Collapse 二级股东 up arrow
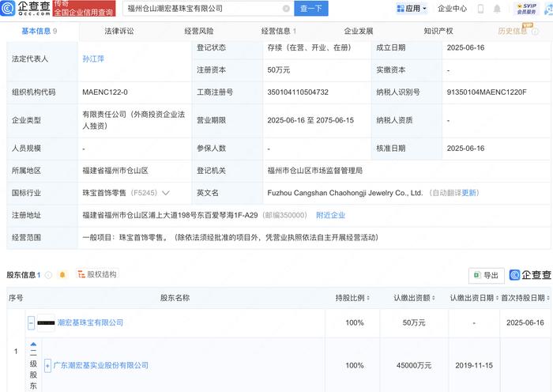Viewport: 553px width, 392px height. tap(33, 344)
